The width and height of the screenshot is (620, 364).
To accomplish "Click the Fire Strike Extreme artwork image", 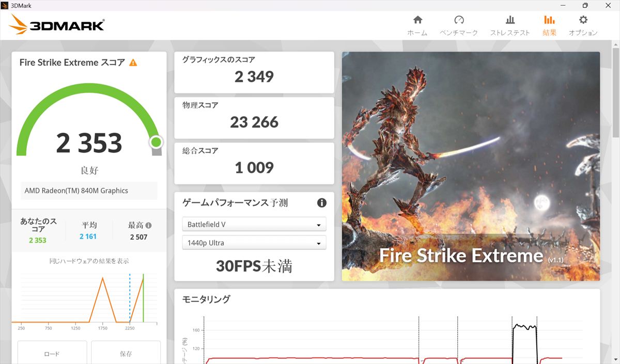I will (470, 165).
